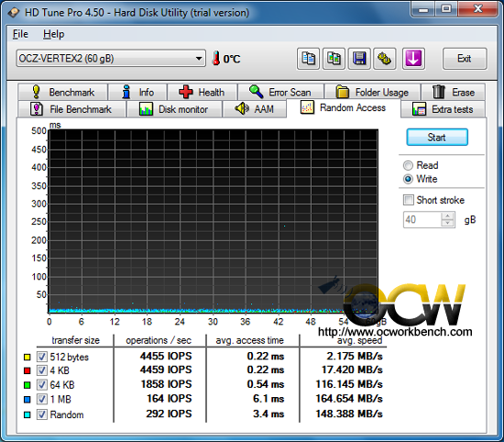
Task: Click the AAM speaker icon
Action: [x=242, y=109]
